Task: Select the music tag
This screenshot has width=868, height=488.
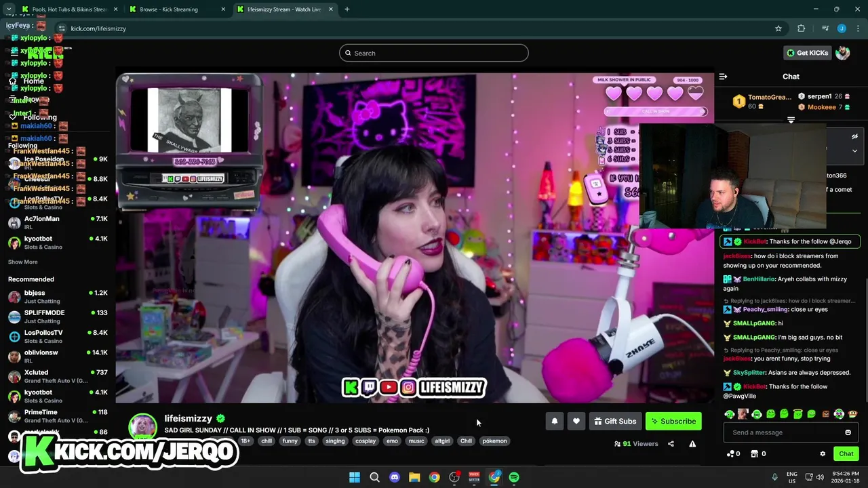Action: 416,441
